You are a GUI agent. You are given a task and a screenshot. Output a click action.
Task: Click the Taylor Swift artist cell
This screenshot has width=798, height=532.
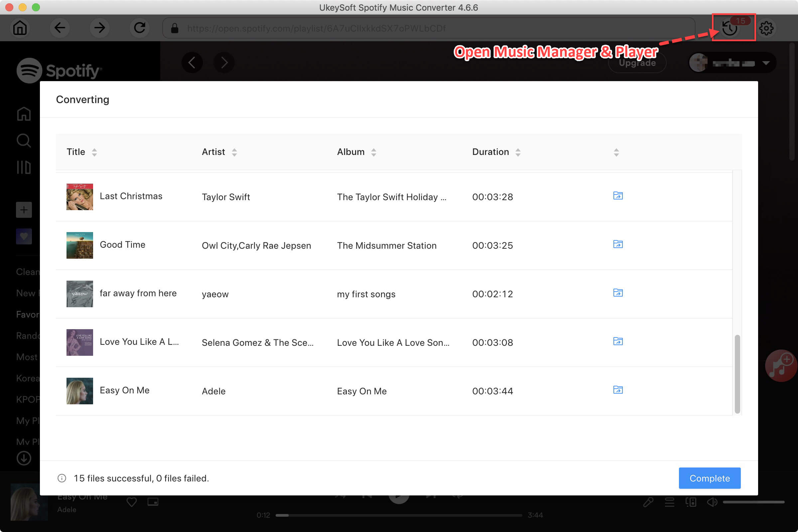click(x=226, y=197)
